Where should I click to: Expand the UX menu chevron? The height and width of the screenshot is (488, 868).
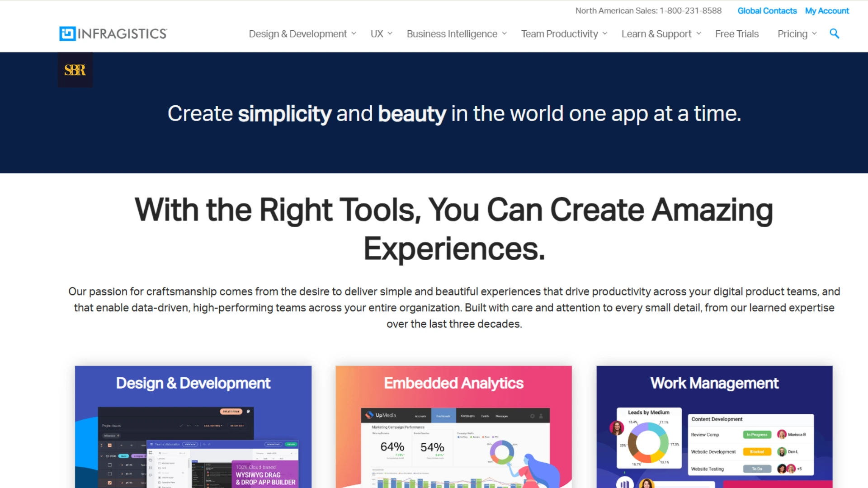coord(390,34)
